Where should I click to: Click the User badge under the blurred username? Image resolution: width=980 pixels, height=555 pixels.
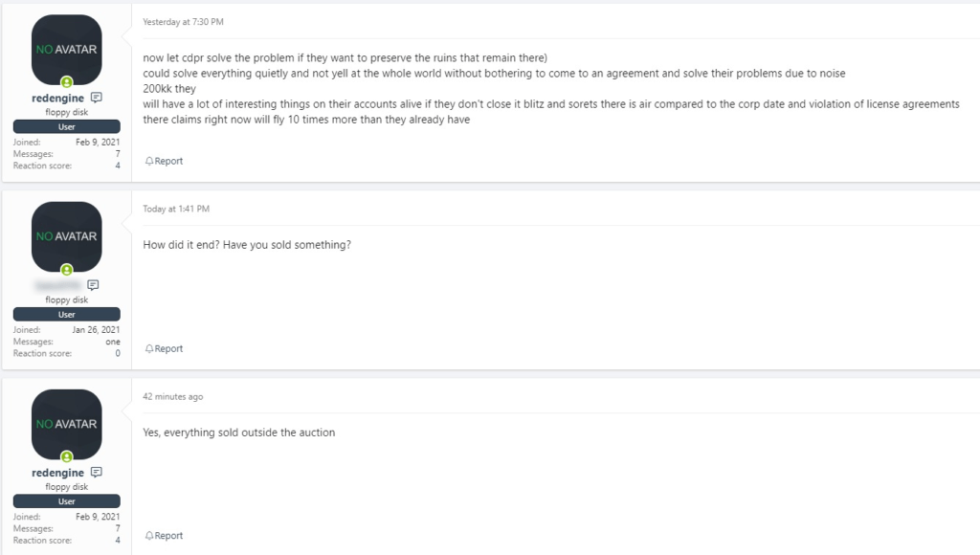coord(66,314)
